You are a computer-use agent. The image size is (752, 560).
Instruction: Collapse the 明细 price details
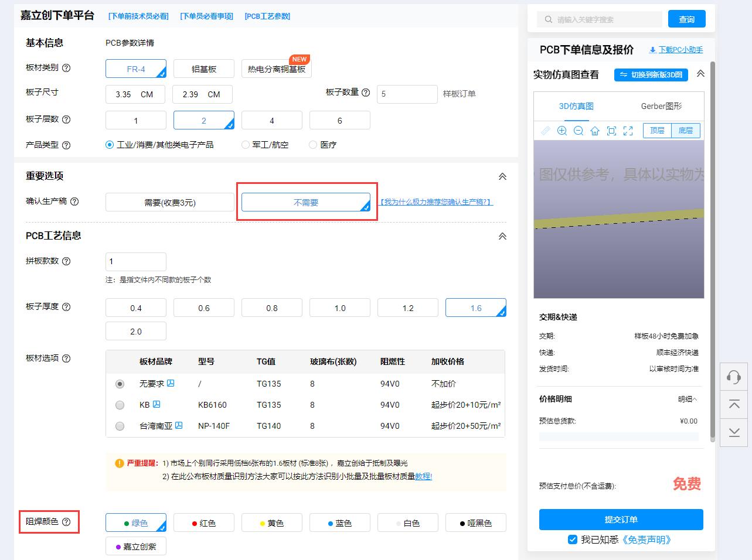688,399
